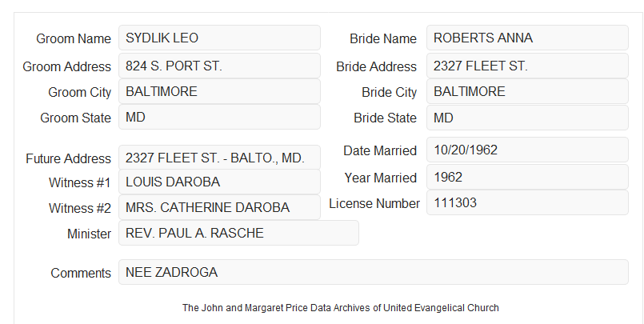Image resolution: width=644 pixels, height=324 pixels.
Task: Click the Price Data Archives footer text
Action: pos(341,307)
